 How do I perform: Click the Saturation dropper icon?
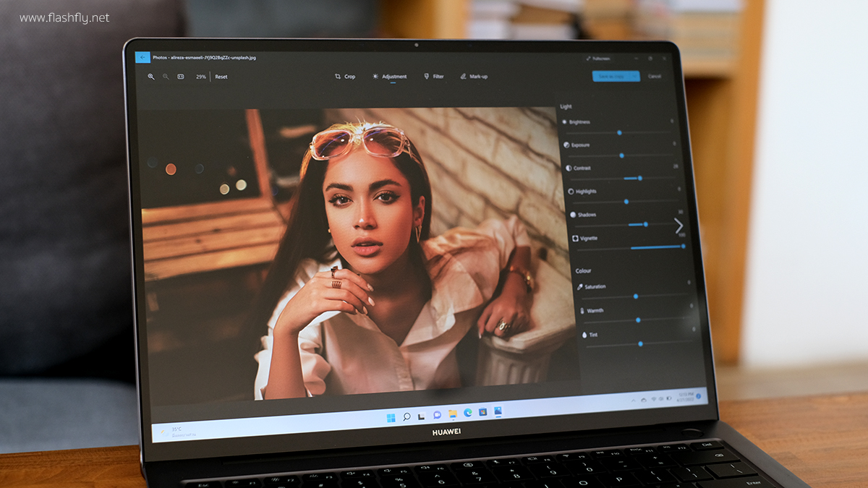coord(579,287)
